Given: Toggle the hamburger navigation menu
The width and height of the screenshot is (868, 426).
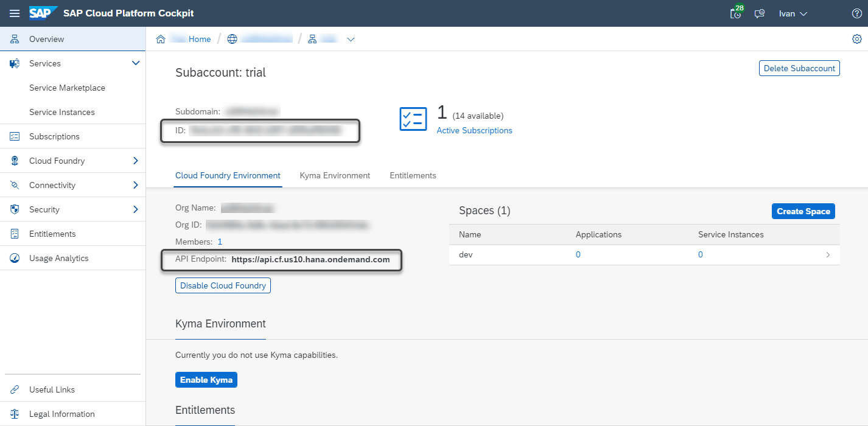Looking at the screenshot, I should [15, 13].
